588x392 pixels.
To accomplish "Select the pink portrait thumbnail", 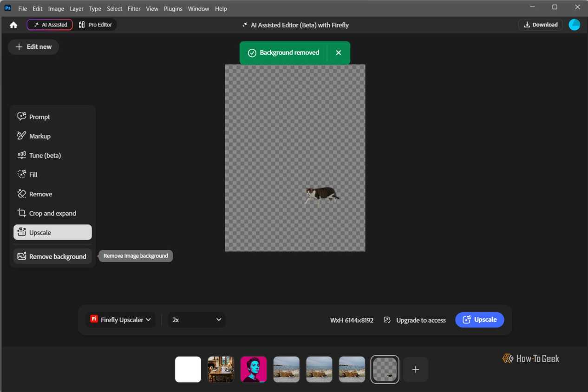I will (x=254, y=369).
